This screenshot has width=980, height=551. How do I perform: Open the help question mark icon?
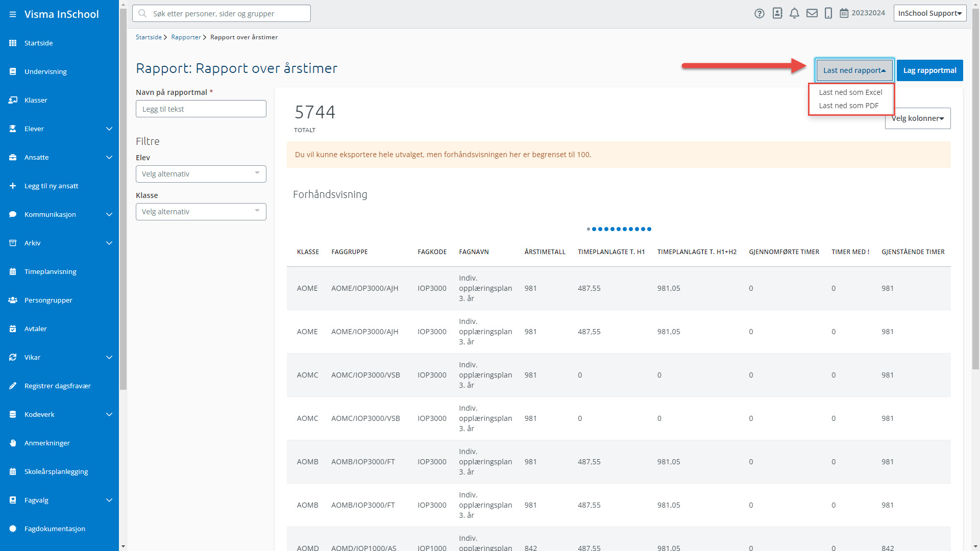tap(759, 13)
